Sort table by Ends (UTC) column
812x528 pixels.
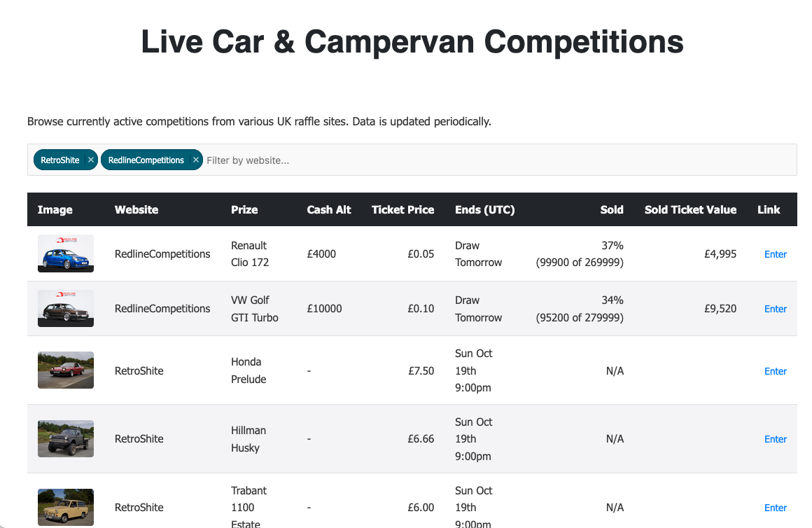(484, 209)
